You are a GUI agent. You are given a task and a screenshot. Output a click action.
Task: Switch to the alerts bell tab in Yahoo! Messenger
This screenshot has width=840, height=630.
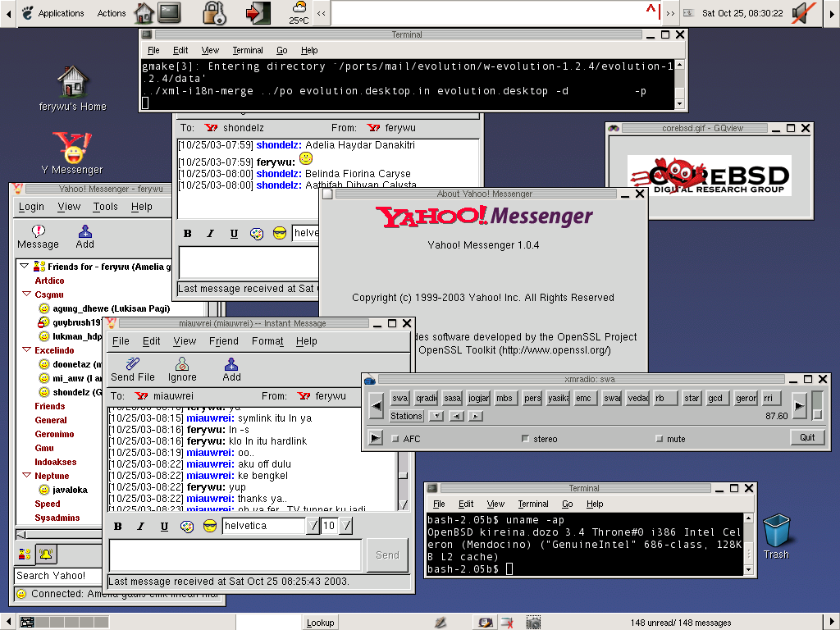(x=46, y=555)
